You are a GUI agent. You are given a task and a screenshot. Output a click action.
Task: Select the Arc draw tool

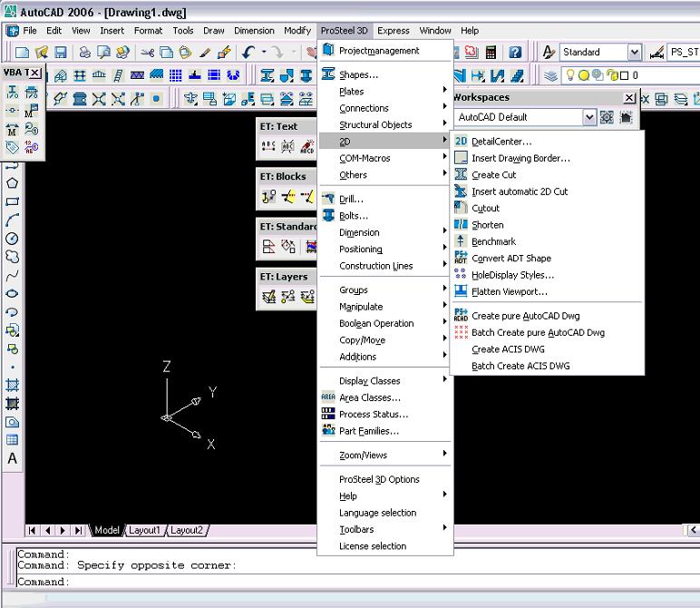click(12, 220)
